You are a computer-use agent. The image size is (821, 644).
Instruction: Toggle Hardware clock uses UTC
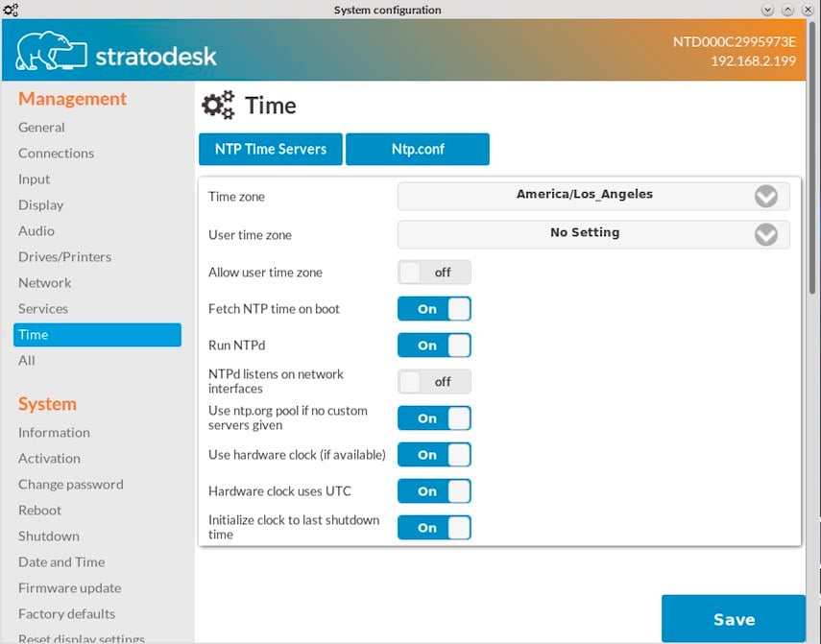(434, 491)
